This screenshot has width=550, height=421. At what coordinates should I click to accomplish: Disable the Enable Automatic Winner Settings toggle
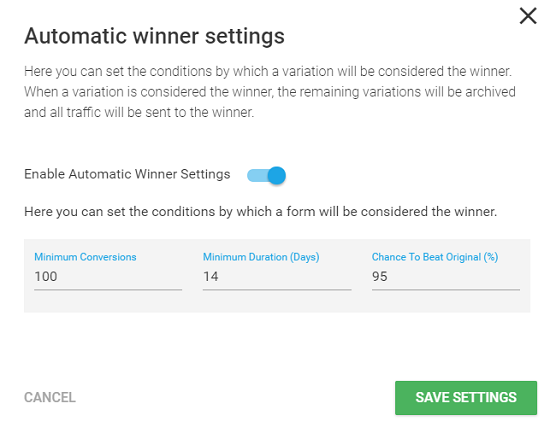[x=266, y=175]
